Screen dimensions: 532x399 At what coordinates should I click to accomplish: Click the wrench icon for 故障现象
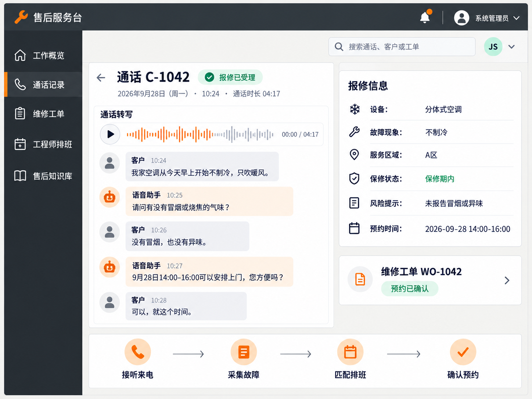click(x=355, y=132)
